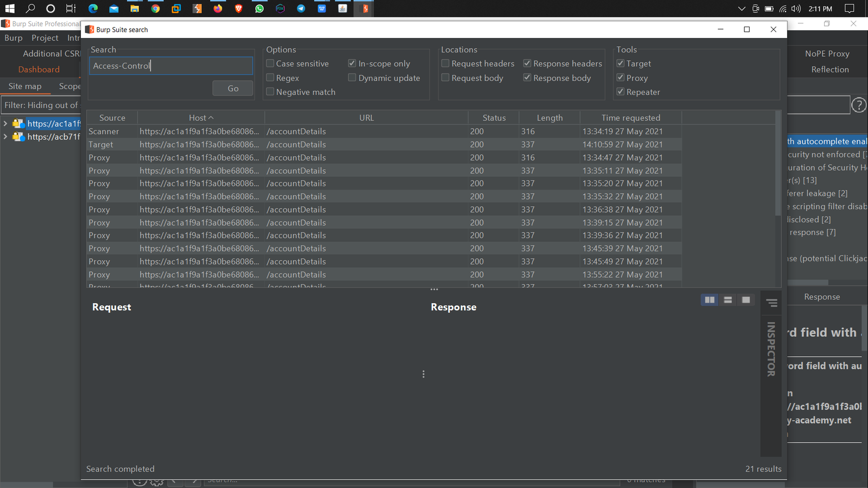This screenshot has height=488, width=868.
Task: Open Telegram from taskbar
Action: tap(301, 9)
